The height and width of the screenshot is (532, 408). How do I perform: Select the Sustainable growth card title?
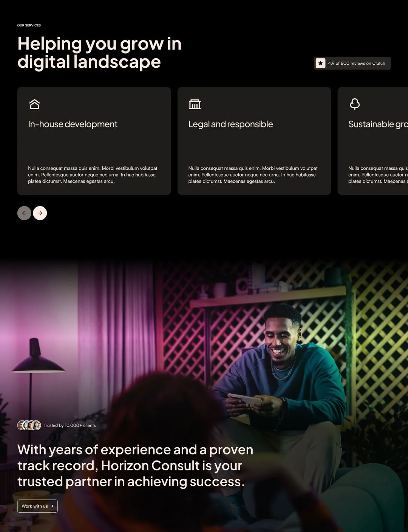pos(378,124)
